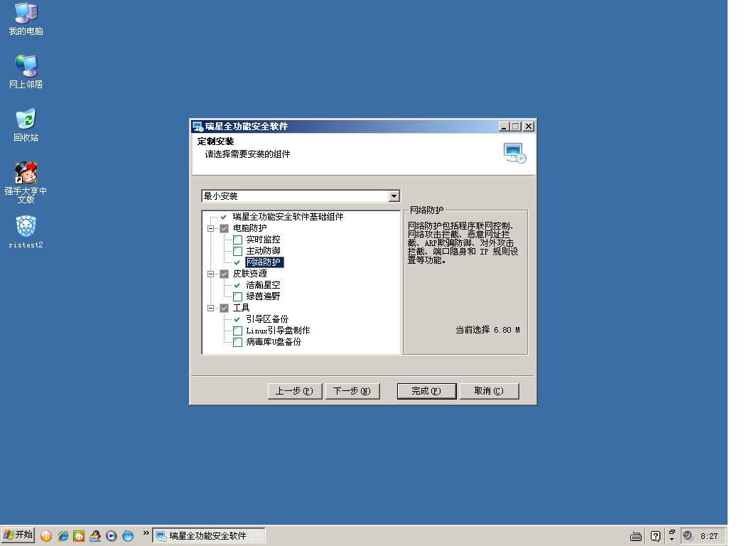The width and height of the screenshot is (756, 546).
Task: Select the 病毒库U盘备份 tree label
Action: coord(274,342)
